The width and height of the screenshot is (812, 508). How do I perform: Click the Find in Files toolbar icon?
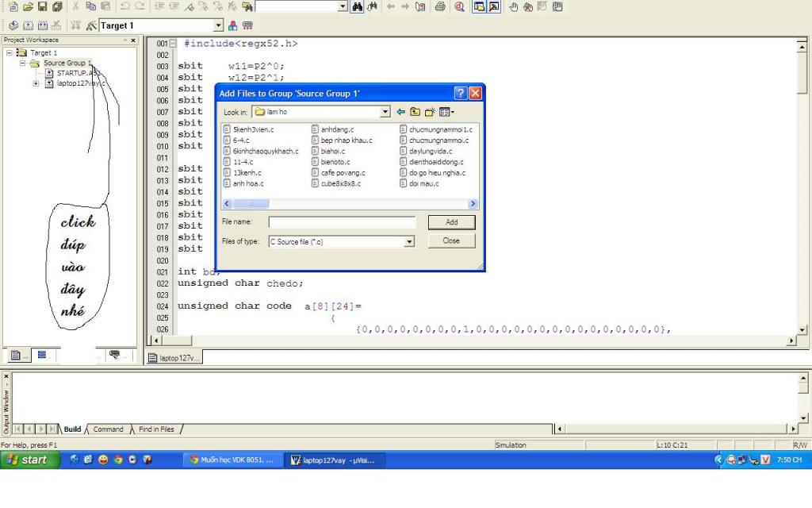coord(247,6)
